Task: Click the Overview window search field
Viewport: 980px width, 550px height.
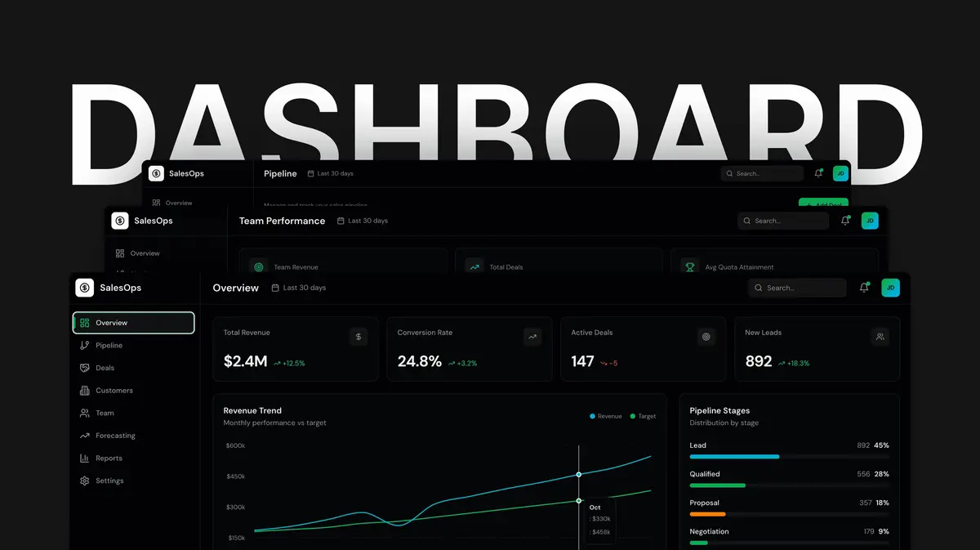Action: tap(797, 288)
